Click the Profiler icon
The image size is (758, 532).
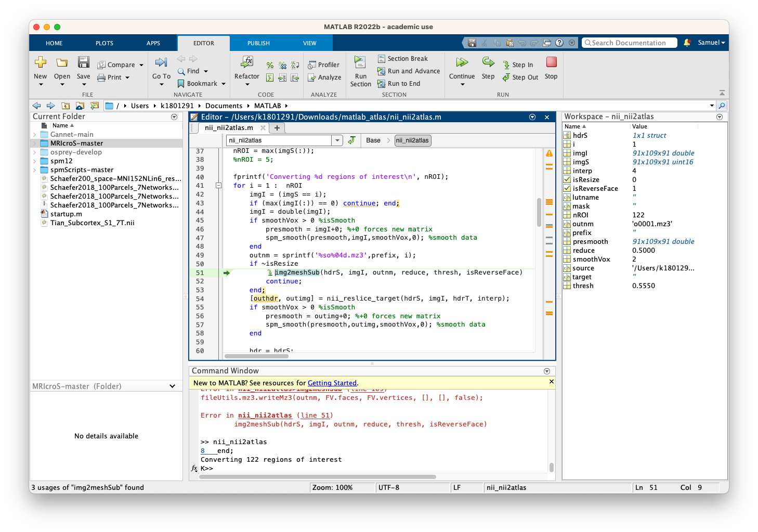pos(312,65)
